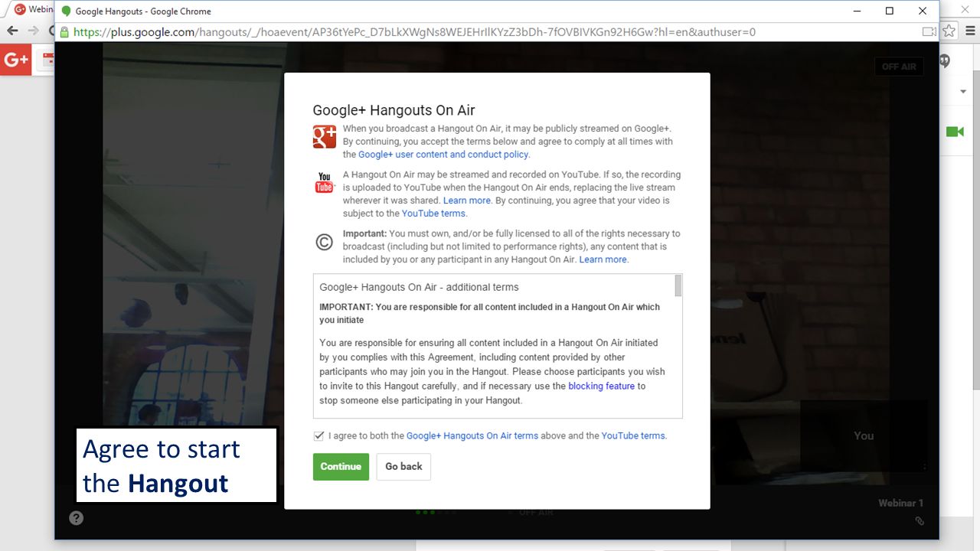This screenshot has height=551, width=980.
Task: Click the copyright symbol icon
Action: click(325, 242)
